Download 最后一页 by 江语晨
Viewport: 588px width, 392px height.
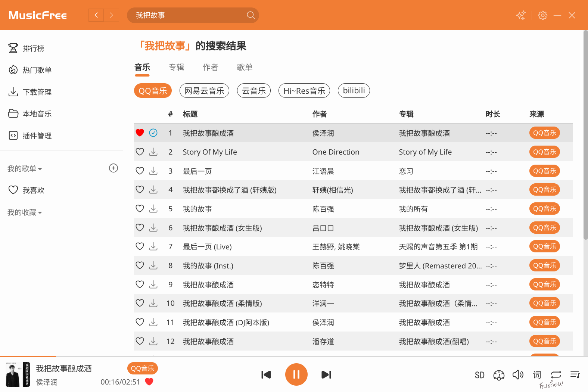(x=153, y=171)
